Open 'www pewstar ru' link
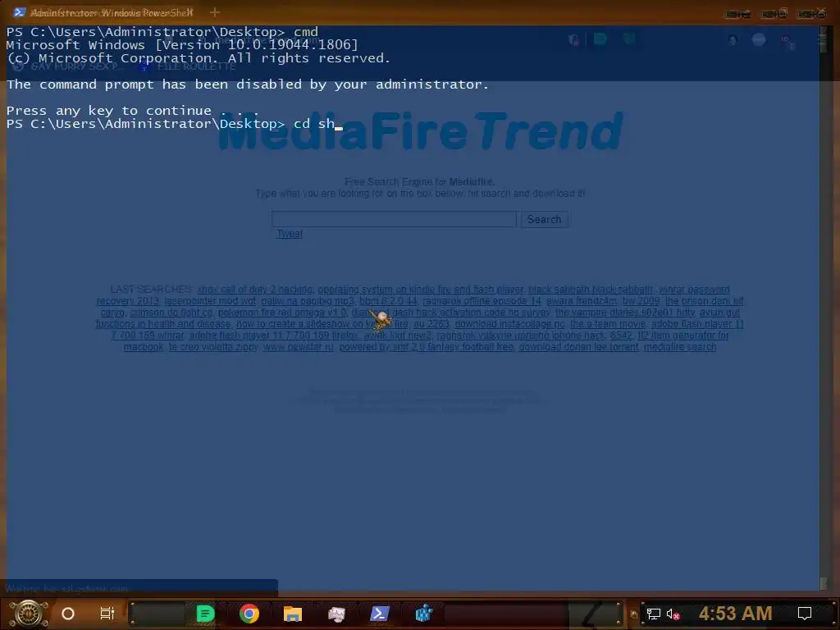This screenshot has width=840, height=630. [299, 347]
